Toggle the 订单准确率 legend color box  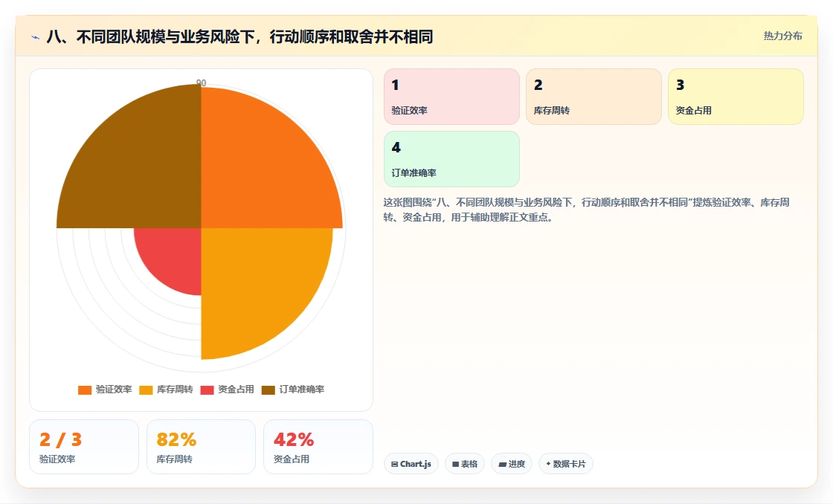tap(268, 390)
